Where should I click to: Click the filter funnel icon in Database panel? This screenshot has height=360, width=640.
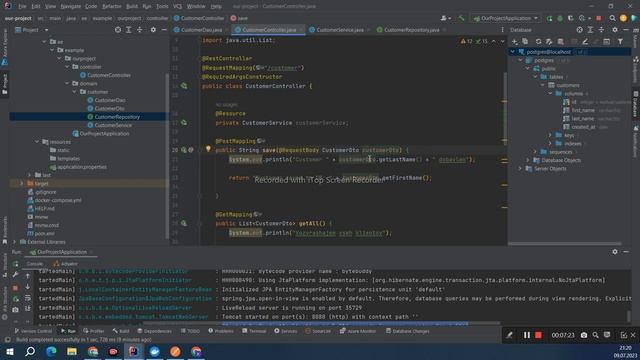[x=620, y=42]
